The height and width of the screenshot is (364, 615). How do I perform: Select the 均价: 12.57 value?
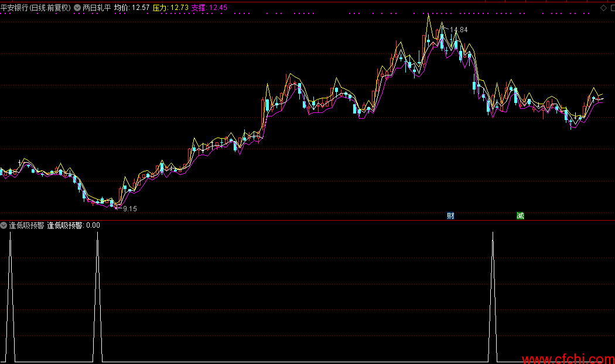[132, 8]
